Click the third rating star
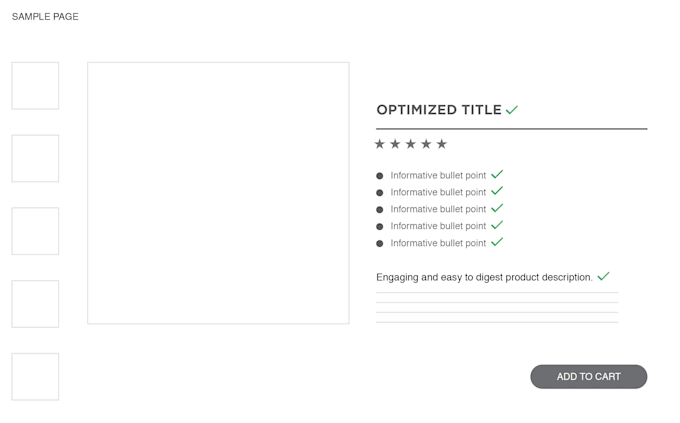Image resolution: width=680 pixels, height=423 pixels. click(411, 144)
